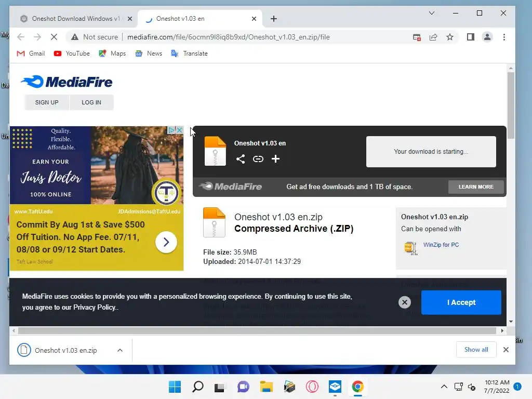Click the share icon under Oneshot v1.03 en
The width and height of the screenshot is (532, 399).
point(241,159)
